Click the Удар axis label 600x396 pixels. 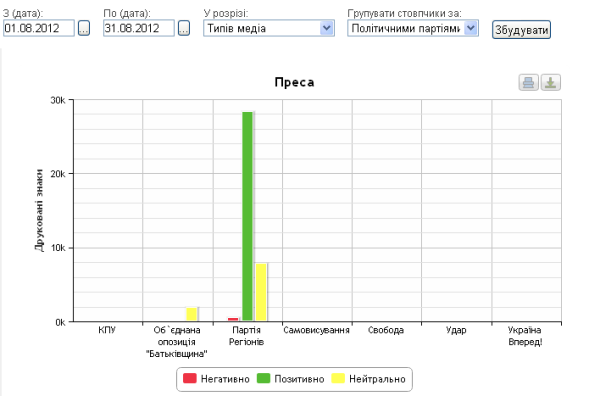pyautogui.click(x=456, y=330)
